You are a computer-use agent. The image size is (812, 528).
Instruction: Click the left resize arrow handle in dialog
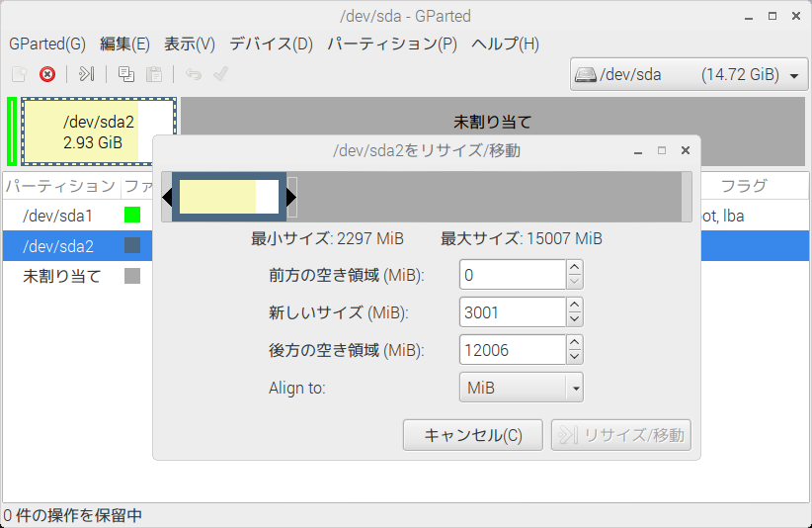[167, 197]
